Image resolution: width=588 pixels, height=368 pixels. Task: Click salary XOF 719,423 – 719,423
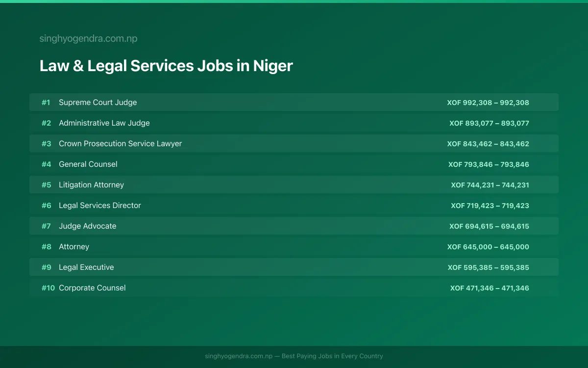pos(490,206)
